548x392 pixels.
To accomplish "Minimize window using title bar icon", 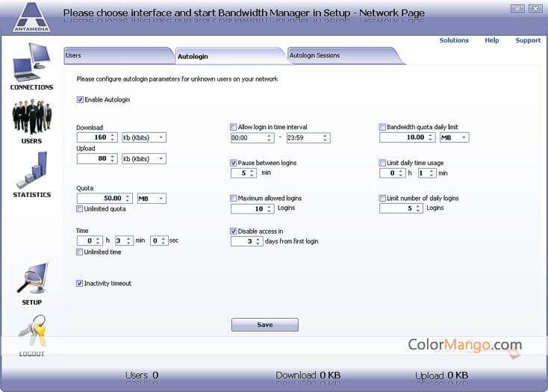I will click(517, 9).
